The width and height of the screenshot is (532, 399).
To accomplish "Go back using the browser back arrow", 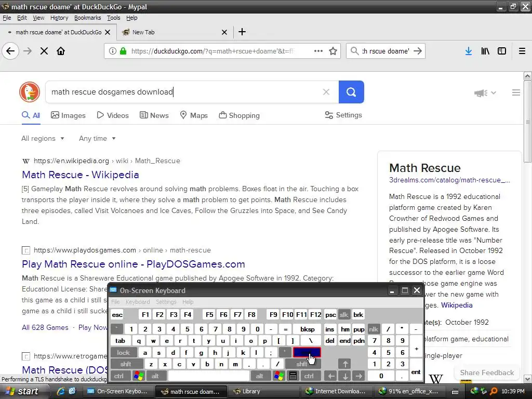I will tap(10, 51).
